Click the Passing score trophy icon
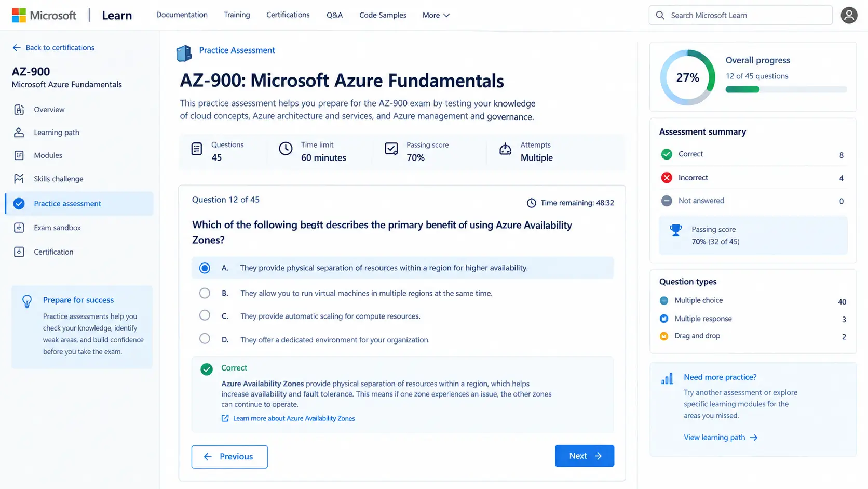Image resolution: width=868 pixels, height=489 pixels. click(676, 230)
